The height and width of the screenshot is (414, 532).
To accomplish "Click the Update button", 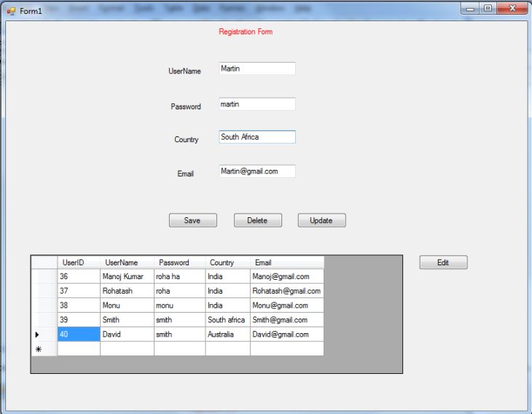I will click(321, 220).
